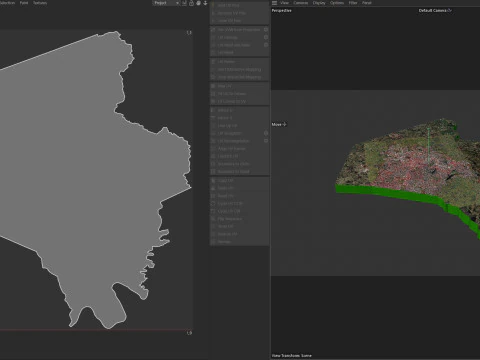
Task: Open the Display menu
Action: click(319, 3)
